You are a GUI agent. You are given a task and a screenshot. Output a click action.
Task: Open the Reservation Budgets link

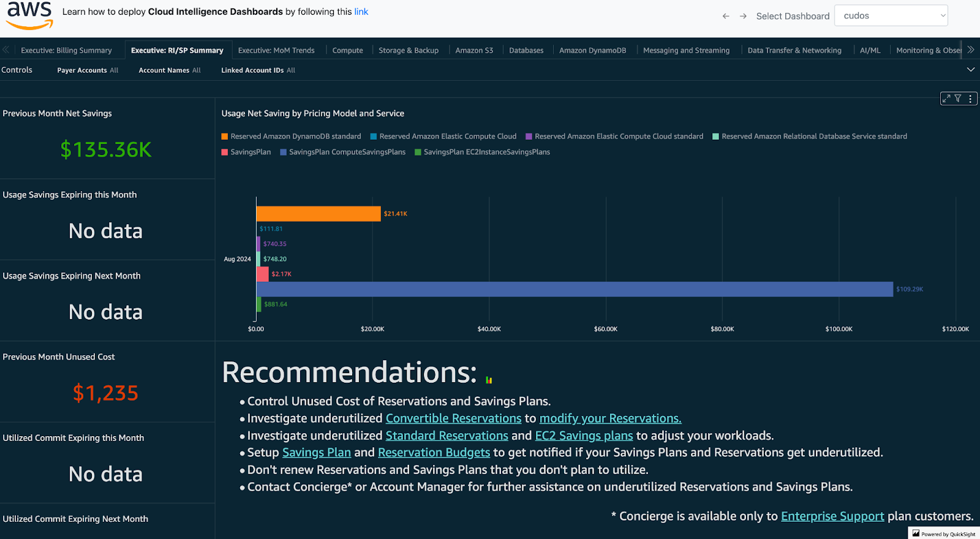click(434, 453)
